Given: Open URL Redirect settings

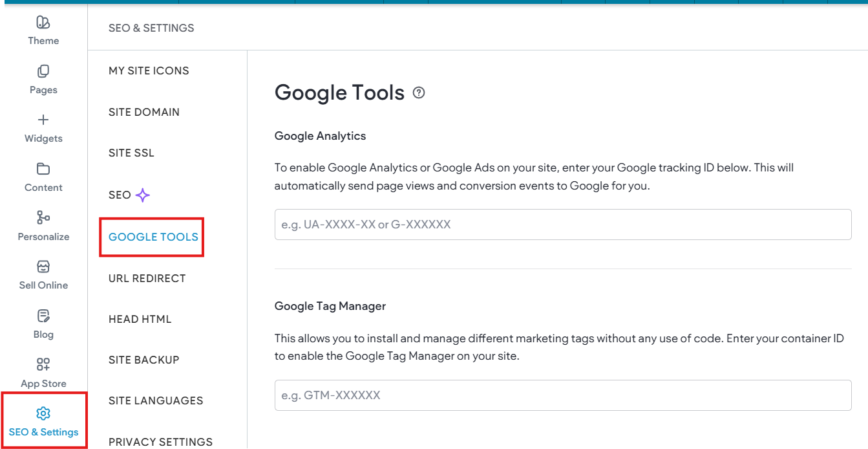Looking at the screenshot, I should coord(147,278).
